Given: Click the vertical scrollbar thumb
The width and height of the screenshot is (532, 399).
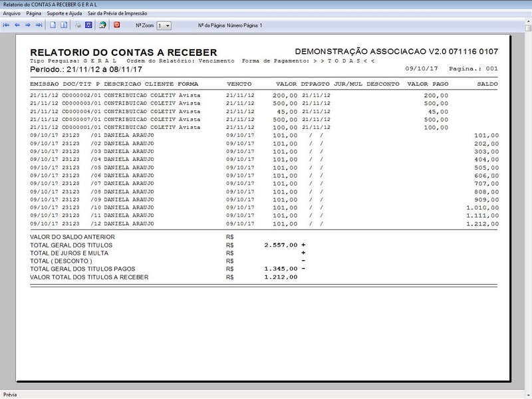Looking at the screenshot, I should pyautogui.click(x=528, y=28).
